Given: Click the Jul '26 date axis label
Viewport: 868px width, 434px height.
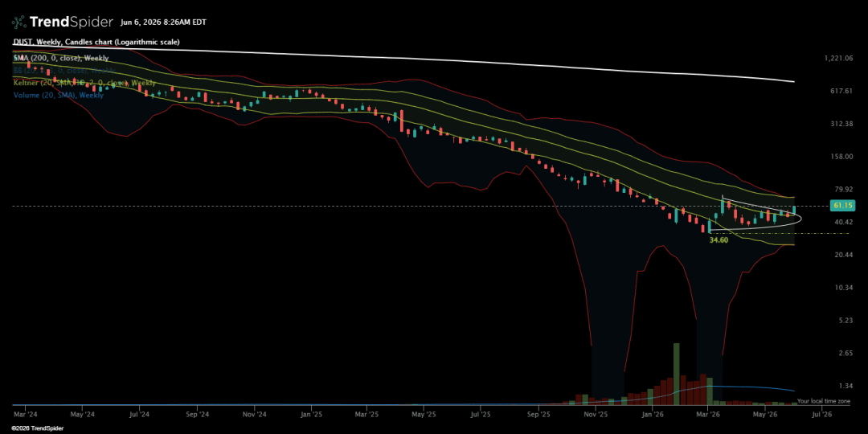Looking at the screenshot, I should 822,414.
